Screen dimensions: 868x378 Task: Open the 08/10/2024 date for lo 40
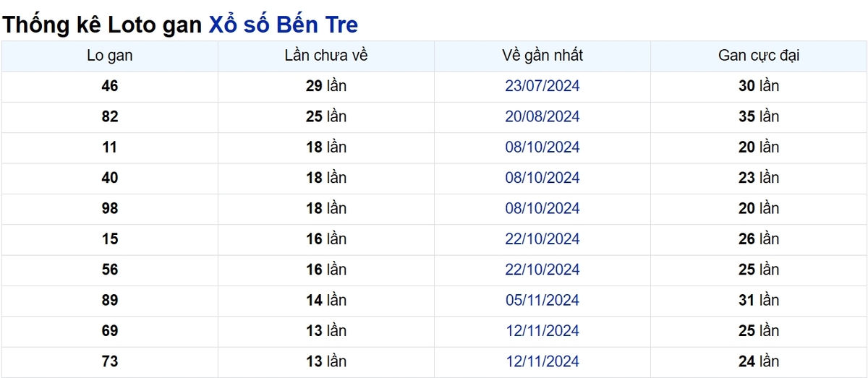542,178
